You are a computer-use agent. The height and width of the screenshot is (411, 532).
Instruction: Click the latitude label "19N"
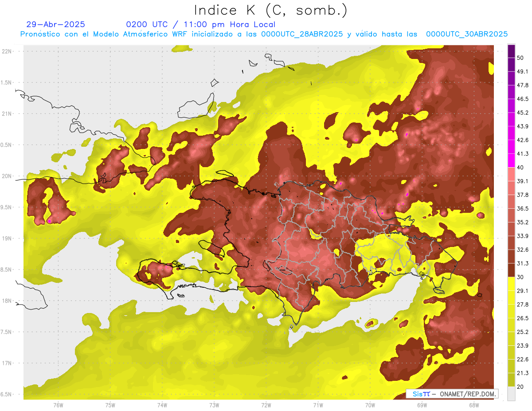pyautogui.click(x=7, y=239)
